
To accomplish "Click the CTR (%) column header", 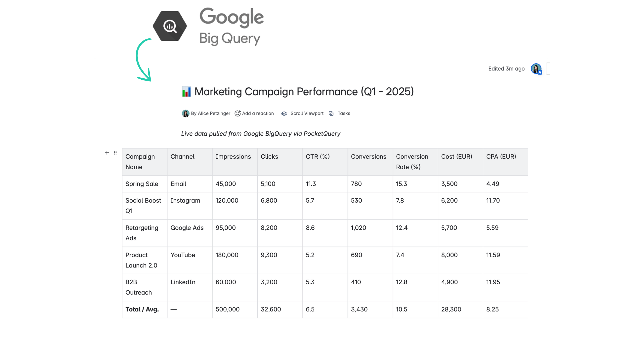I will pos(325,162).
